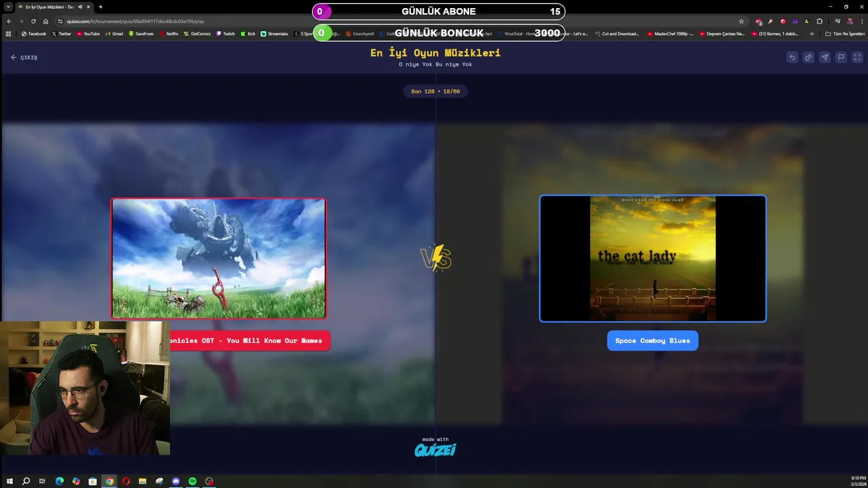Open Tüm Yer İşaretleri folder
This screenshot has width=868, height=488.
[x=845, y=33]
